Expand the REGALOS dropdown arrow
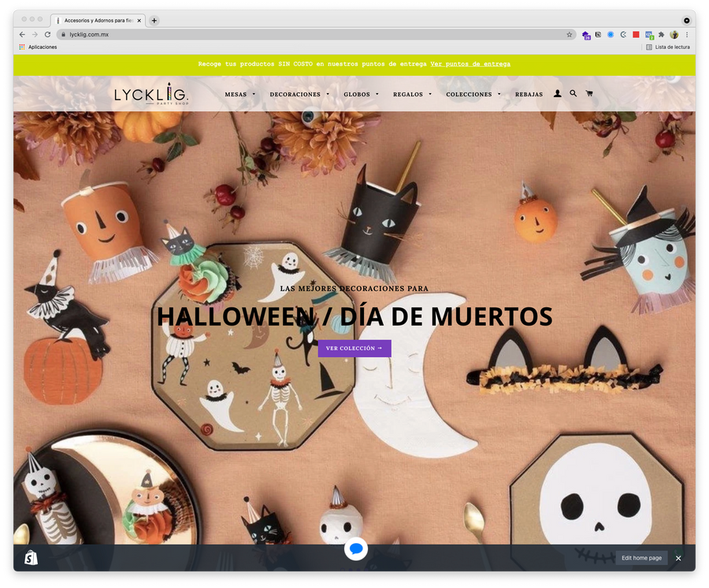709x588 pixels. (430, 94)
